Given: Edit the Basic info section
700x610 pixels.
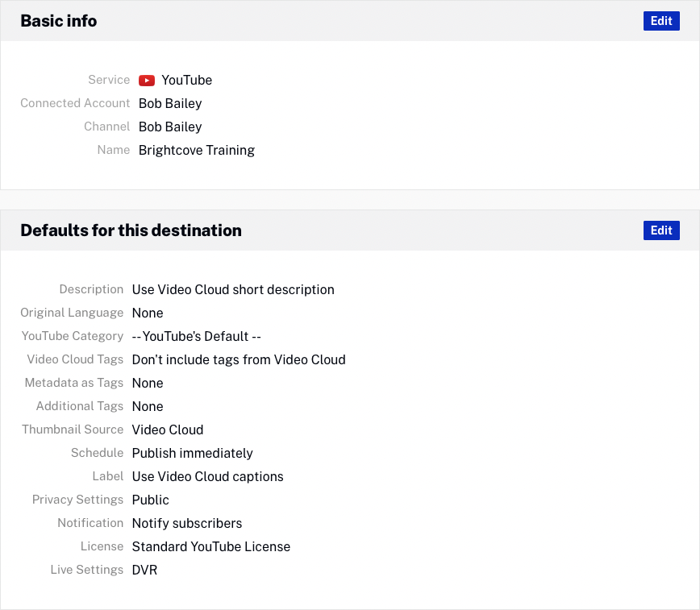Looking at the screenshot, I should 661,21.
